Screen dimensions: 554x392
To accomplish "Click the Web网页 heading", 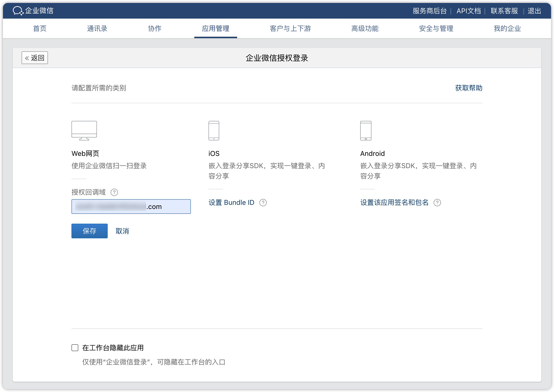I will point(85,153).
